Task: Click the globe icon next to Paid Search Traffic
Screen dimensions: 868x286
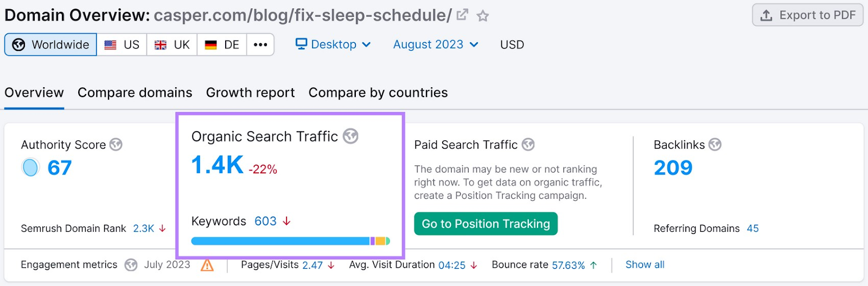Action: 528,145
